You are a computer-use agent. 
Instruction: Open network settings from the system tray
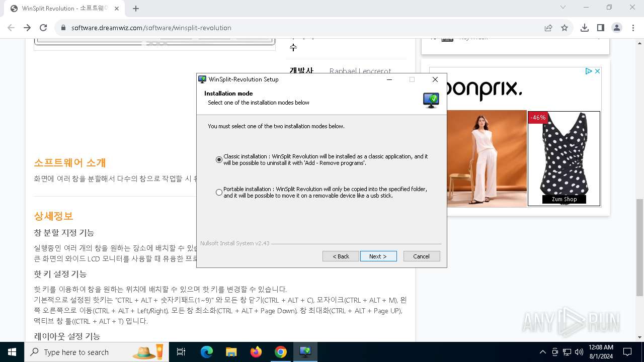pyautogui.click(x=567, y=352)
